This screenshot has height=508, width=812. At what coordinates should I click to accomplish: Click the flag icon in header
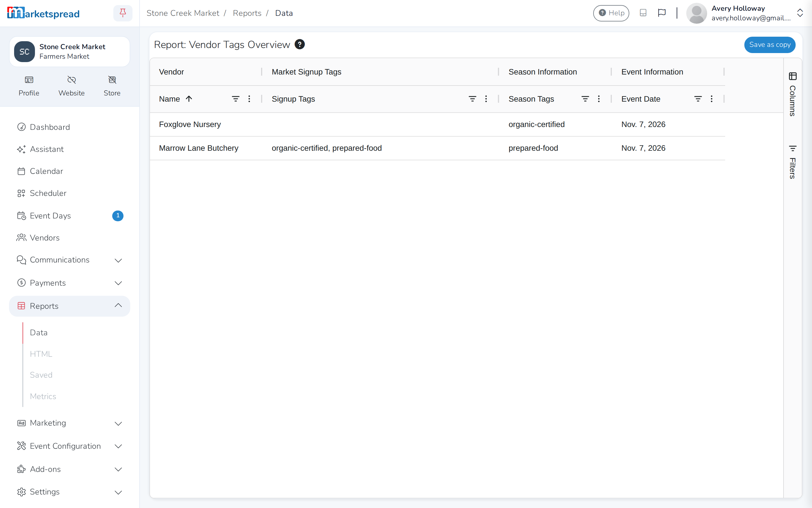pos(662,13)
